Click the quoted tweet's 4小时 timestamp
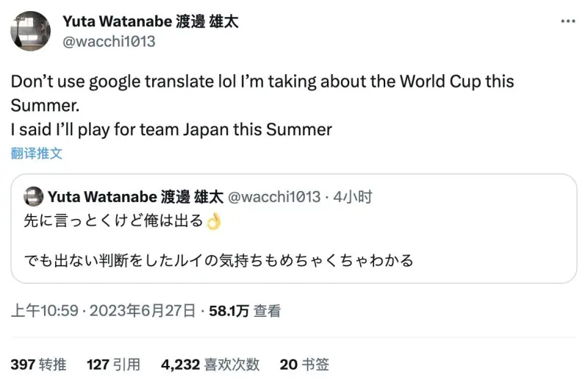Screen dimensions: 588x380 (x=353, y=197)
